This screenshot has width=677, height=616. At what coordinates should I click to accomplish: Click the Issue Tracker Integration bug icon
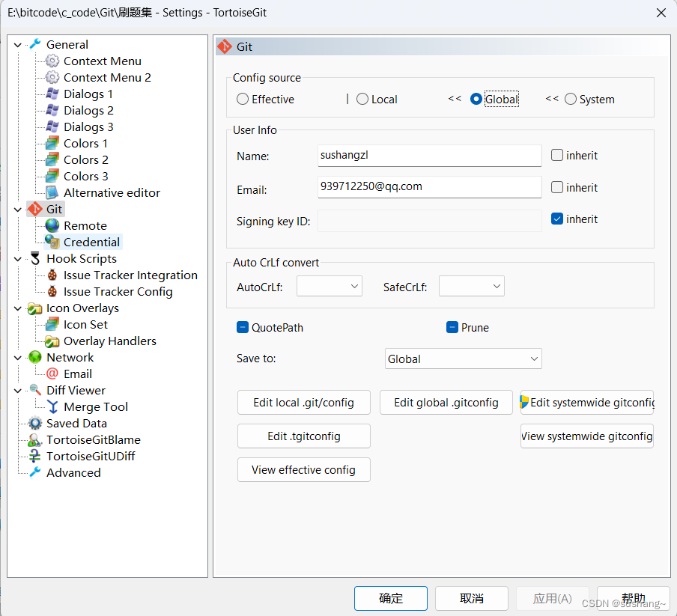coord(52,275)
